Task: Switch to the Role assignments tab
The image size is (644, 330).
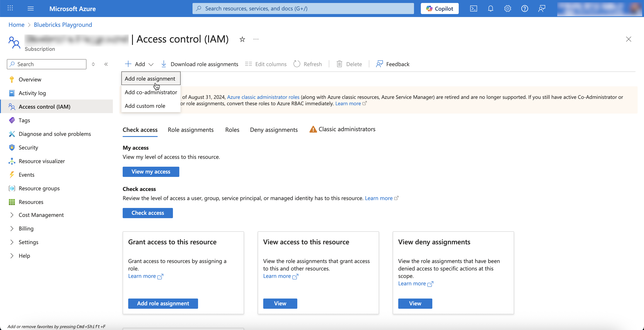Action: [x=191, y=130]
